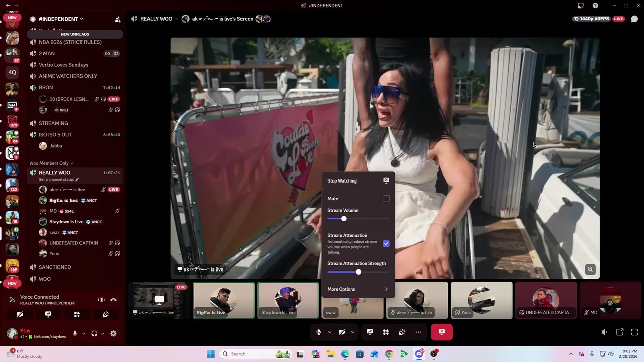
Task: Open the Help question mark icon
Action: pyautogui.click(x=595, y=6)
